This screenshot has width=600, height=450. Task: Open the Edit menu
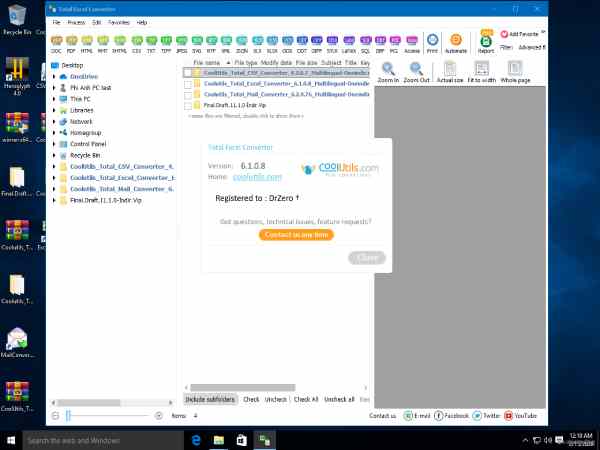[96, 23]
